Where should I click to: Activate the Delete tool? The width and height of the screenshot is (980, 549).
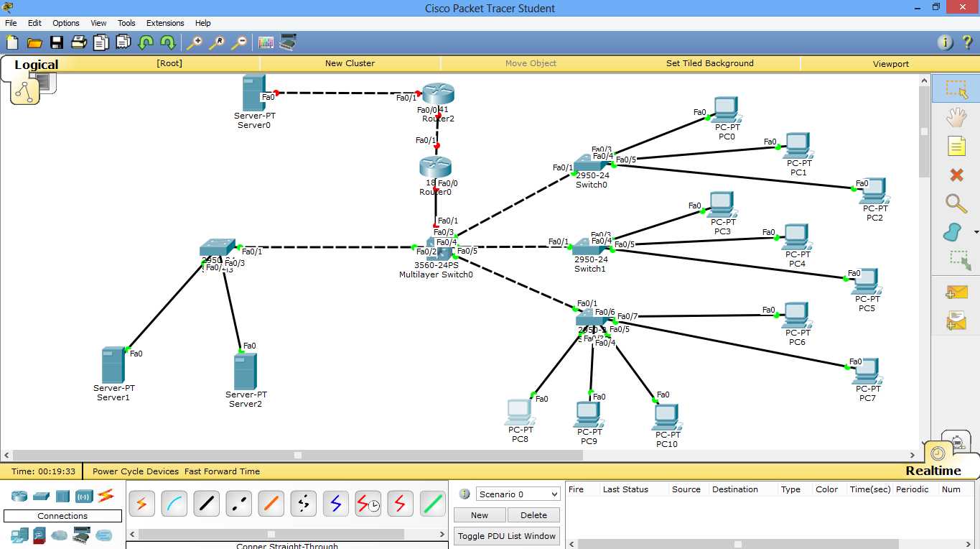(x=956, y=175)
